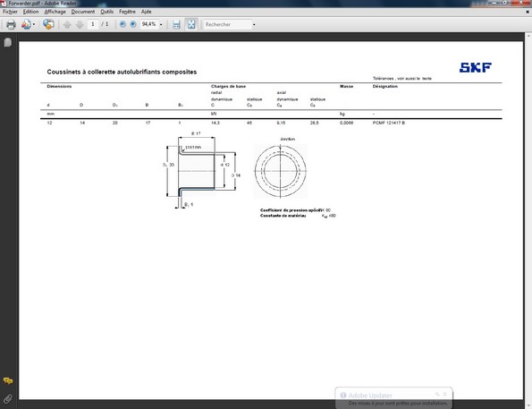Click the zoom out button
The width and height of the screenshot is (532, 409).
coord(122,24)
